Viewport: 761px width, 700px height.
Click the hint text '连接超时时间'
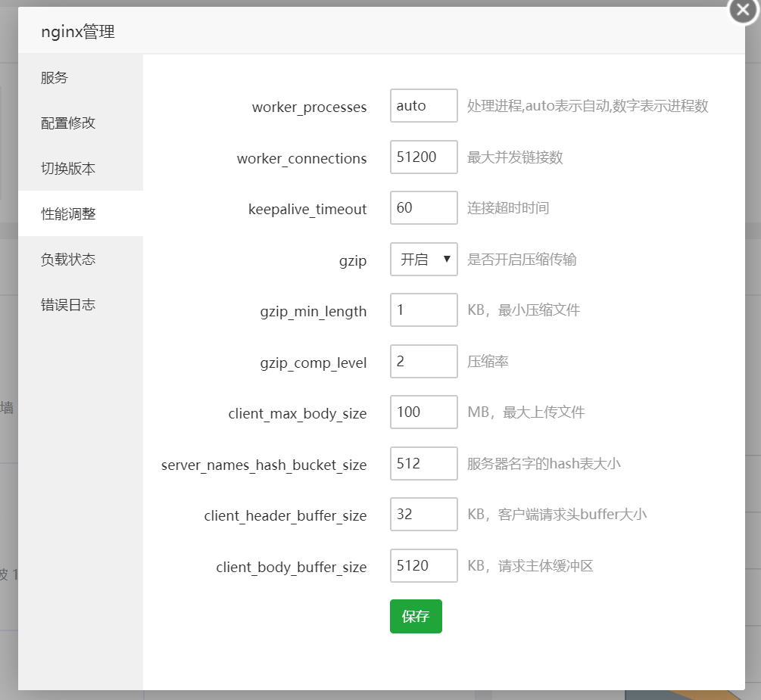(508, 208)
